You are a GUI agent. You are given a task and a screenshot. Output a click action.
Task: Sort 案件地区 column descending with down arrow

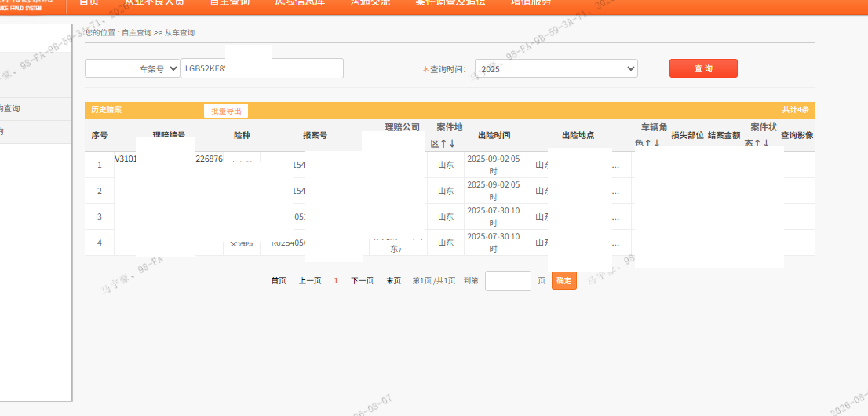pyautogui.click(x=452, y=144)
